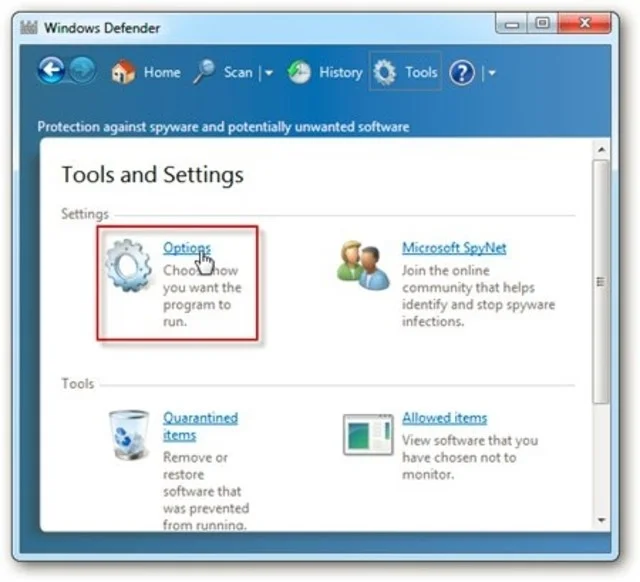
Task: Click the scrollbar down arrow
Action: click(601, 520)
